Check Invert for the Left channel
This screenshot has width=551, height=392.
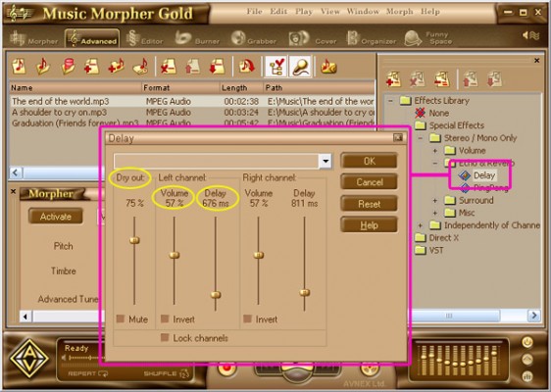165,318
